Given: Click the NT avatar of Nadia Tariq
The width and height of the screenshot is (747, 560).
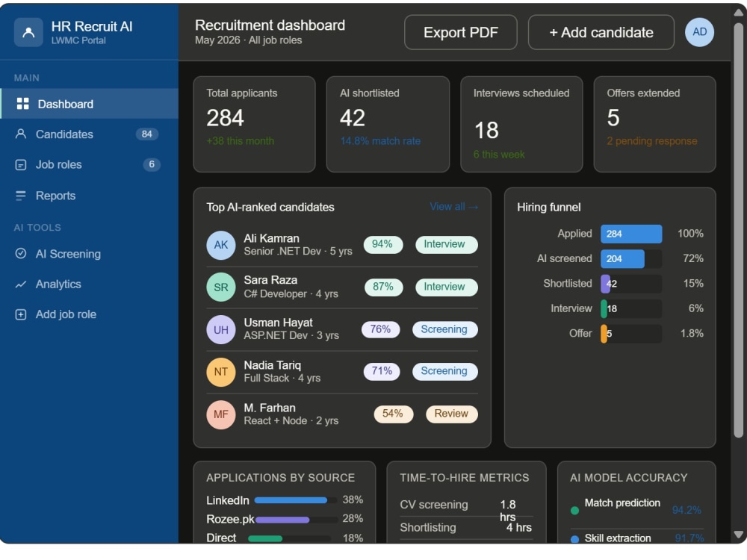Looking at the screenshot, I should 220,371.
